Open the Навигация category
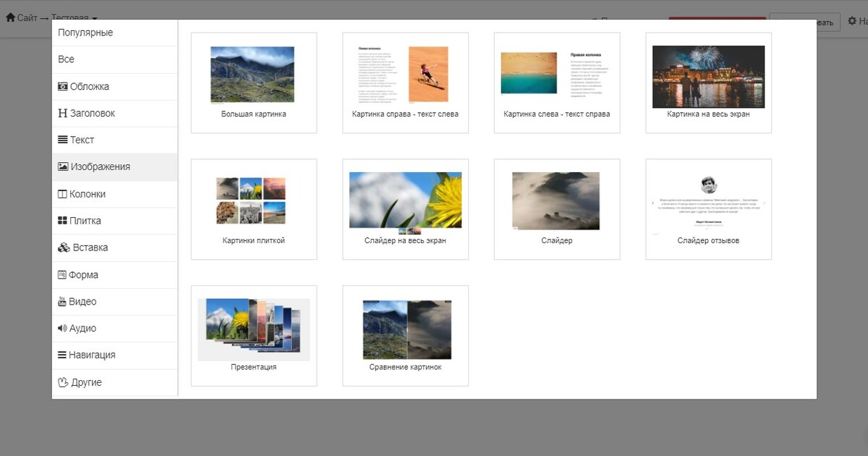Image resolution: width=868 pixels, height=456 pixels. click(92, 355)
